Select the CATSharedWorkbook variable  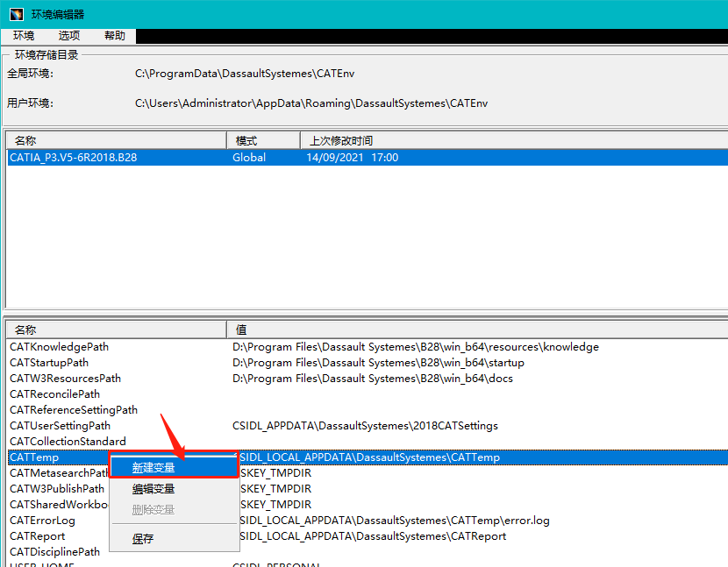point(59,505)
